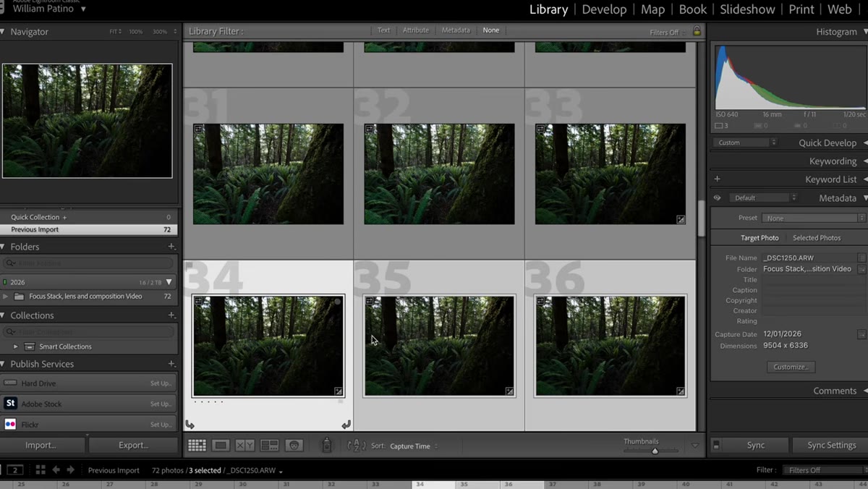Toggle Text library filter

(383, 30)
